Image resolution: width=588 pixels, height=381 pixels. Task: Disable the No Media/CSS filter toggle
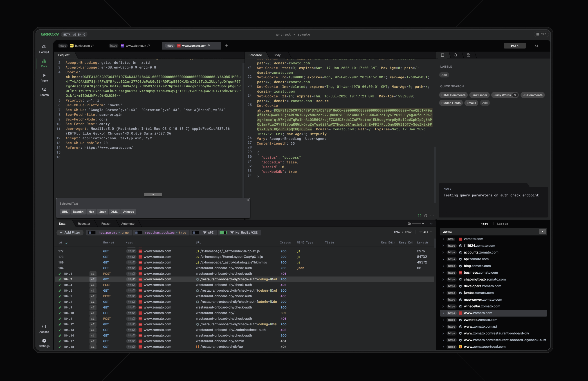click(x=223, y=233)
